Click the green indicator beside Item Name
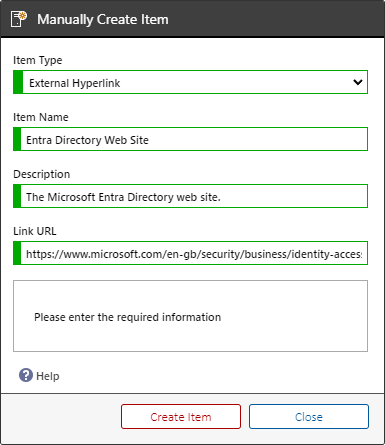Viewport: 385px width, 445px height. [17, 139]
